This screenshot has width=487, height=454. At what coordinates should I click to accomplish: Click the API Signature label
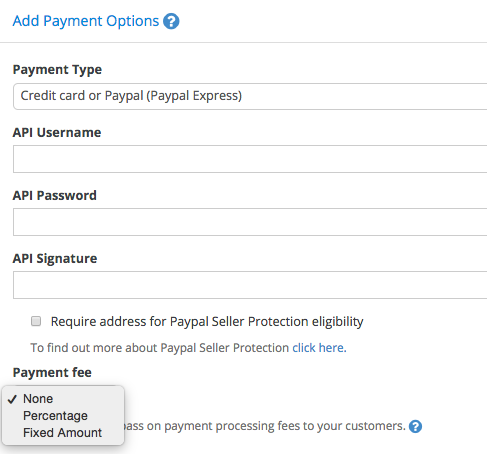coord(55,259)
